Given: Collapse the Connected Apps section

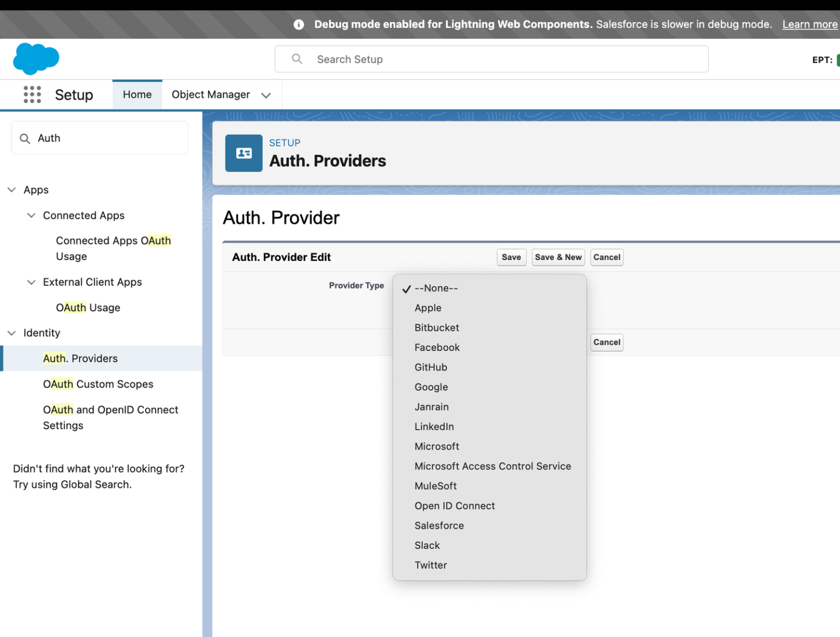Looking at the screenshot, I should pos(31,215).
